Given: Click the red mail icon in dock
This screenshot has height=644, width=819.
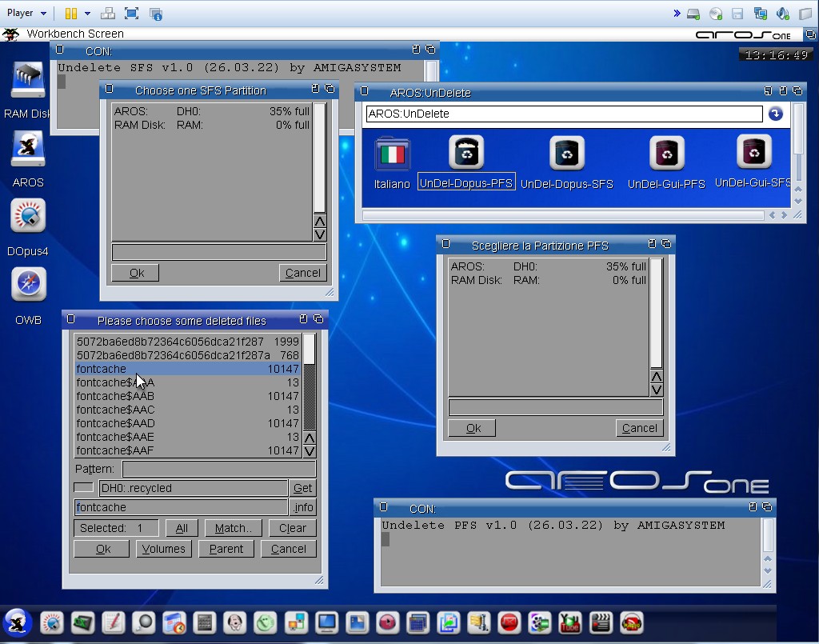Looking at the screenshot, I should coord(509,622).
